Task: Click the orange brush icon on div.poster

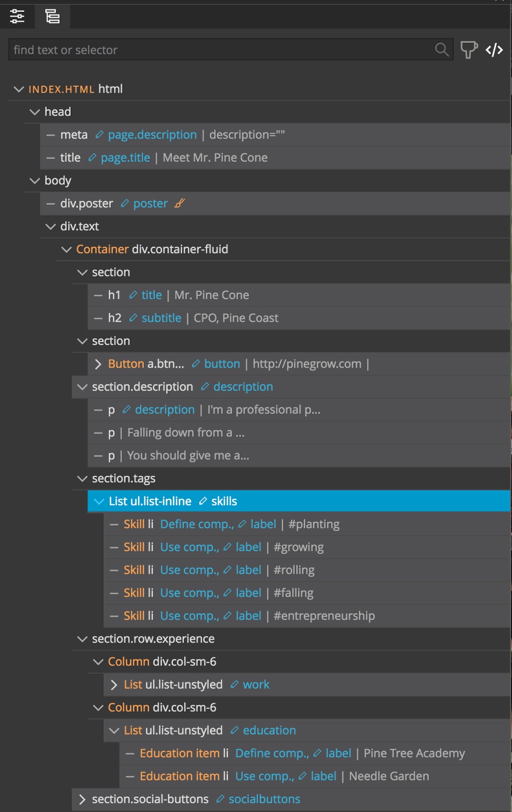Action: 180,204
